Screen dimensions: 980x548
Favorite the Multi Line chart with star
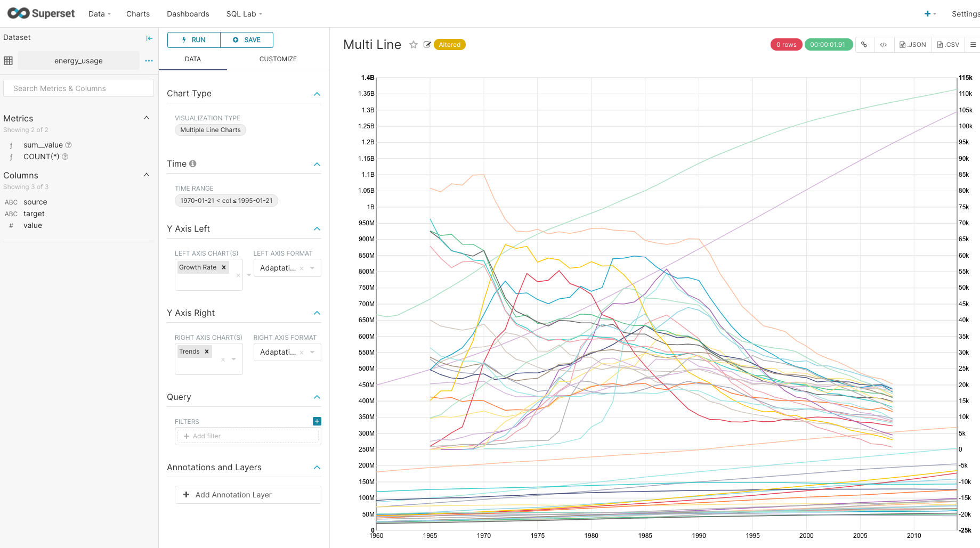coord(414,45)
